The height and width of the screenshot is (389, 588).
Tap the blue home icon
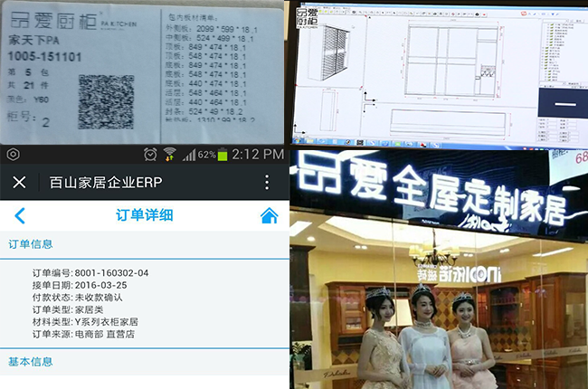pos(270,215)
